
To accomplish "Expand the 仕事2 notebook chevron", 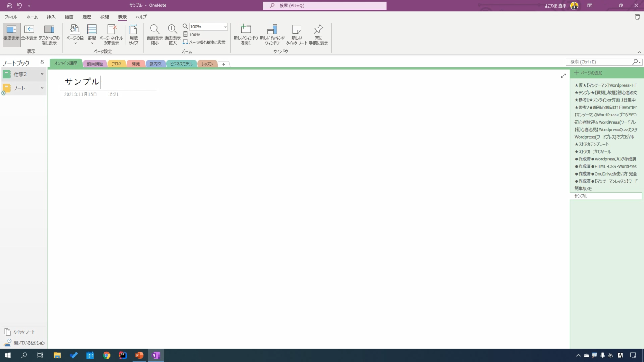I will click(x=42, y=74).
